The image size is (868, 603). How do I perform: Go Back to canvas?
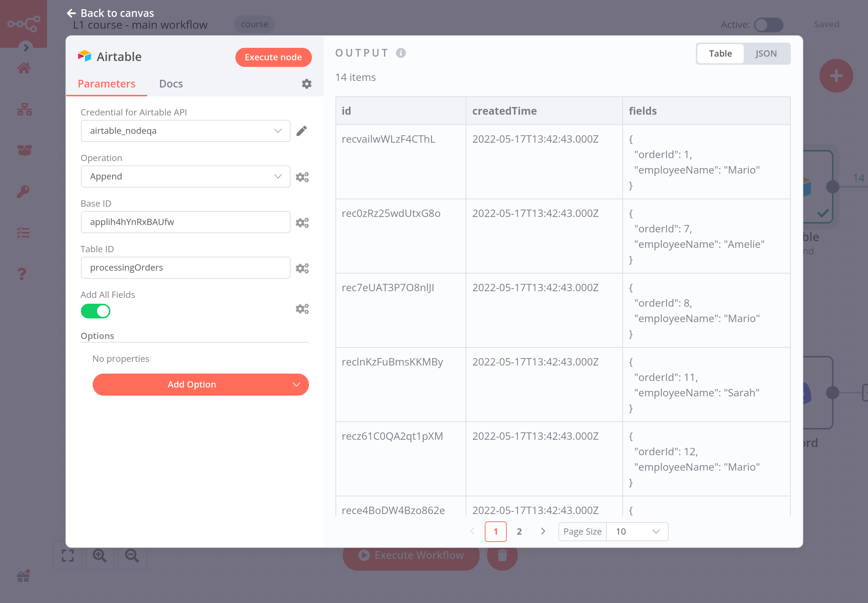tap(110, 13)
